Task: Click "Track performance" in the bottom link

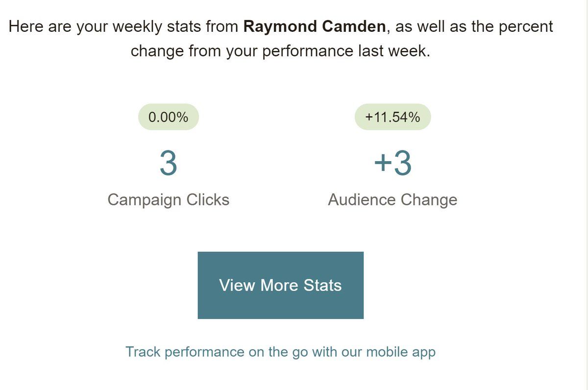Action: tap(185, 352)
